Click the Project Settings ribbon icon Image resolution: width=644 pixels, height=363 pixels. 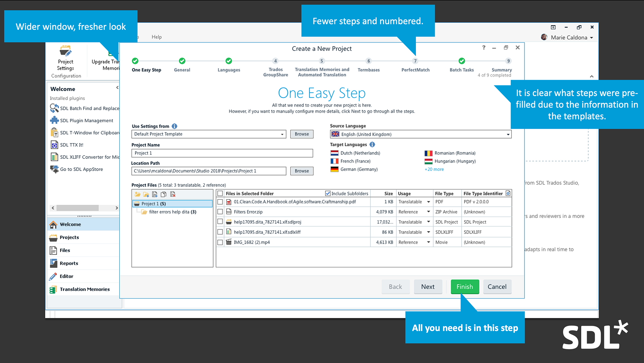tap(65, 51)
